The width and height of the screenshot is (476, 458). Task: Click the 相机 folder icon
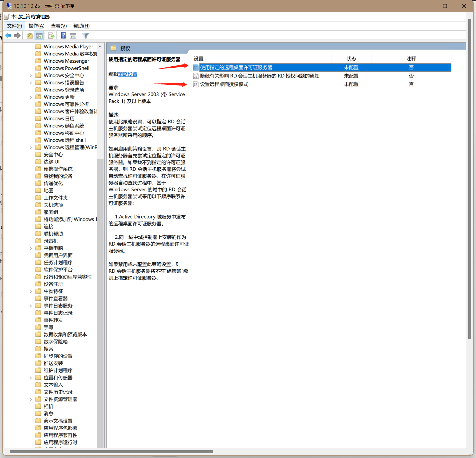(x=38, y=406)
